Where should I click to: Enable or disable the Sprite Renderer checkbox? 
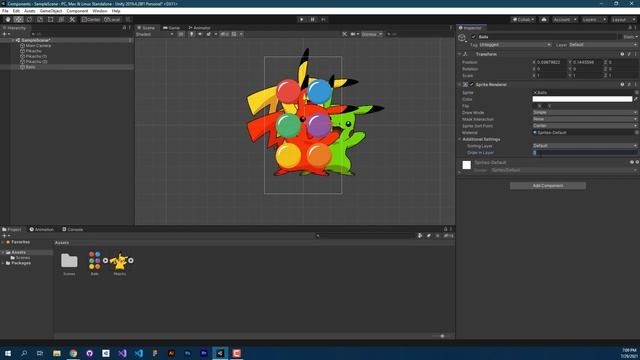pos(472,84)
